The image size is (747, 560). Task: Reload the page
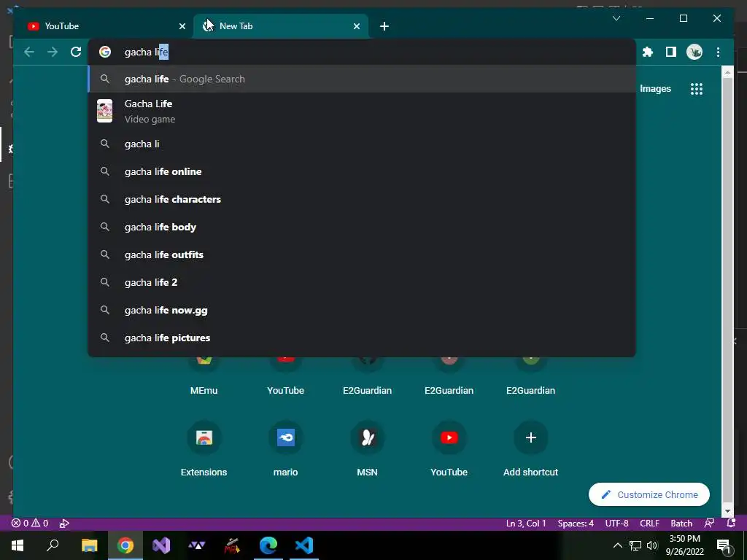click(76, 52)
